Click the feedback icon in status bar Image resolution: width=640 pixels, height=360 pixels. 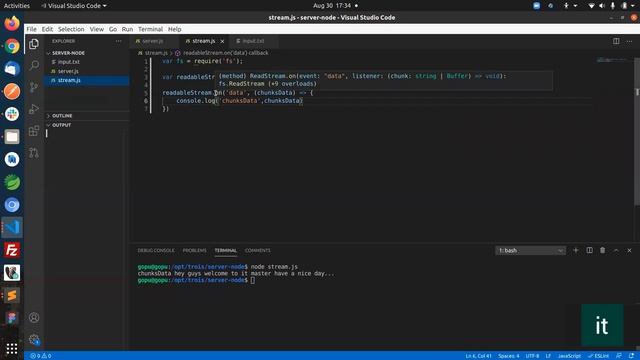click(619, 356)
